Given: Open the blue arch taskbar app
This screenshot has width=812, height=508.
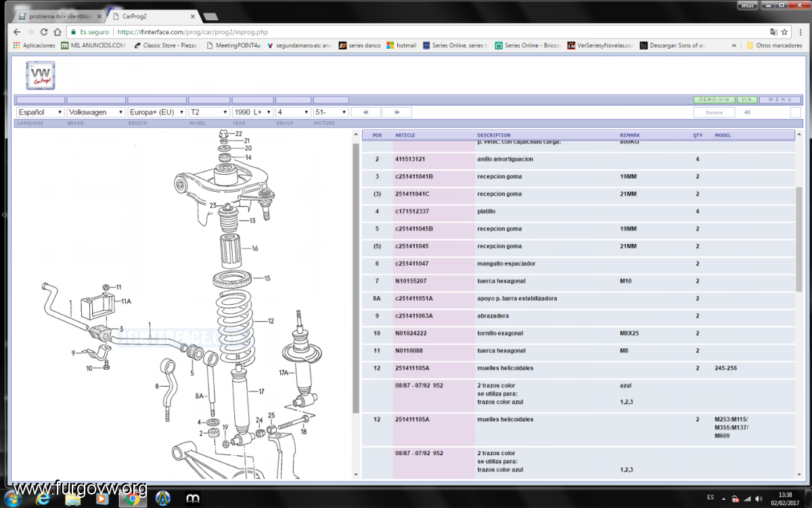Looking at the screenshot, I should [x=162, y=499].
